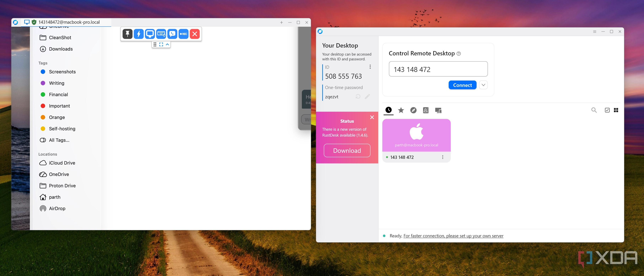Switch to Favorites star tab

click(x=401, y=110)
